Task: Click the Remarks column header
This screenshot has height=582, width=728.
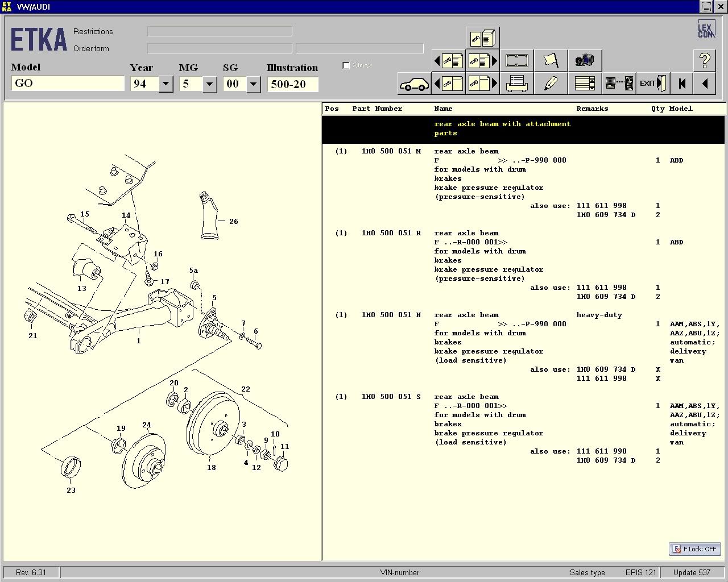Action: coord(592,109)
